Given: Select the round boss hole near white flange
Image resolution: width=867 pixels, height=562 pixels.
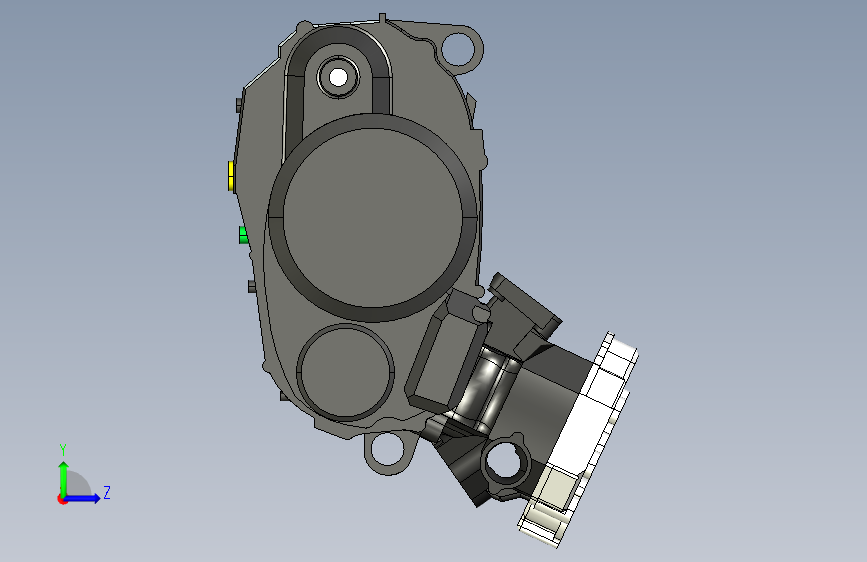Looking at the screenshot, I should click(506, 462).
